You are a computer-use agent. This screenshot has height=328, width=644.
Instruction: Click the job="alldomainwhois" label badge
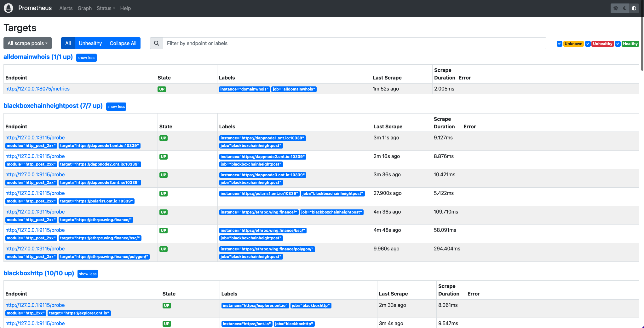294,89
